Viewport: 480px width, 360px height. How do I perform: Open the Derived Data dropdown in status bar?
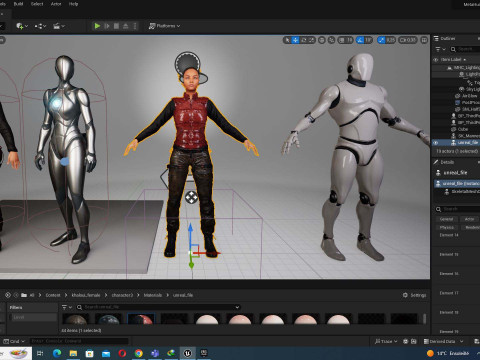(443, 341)
